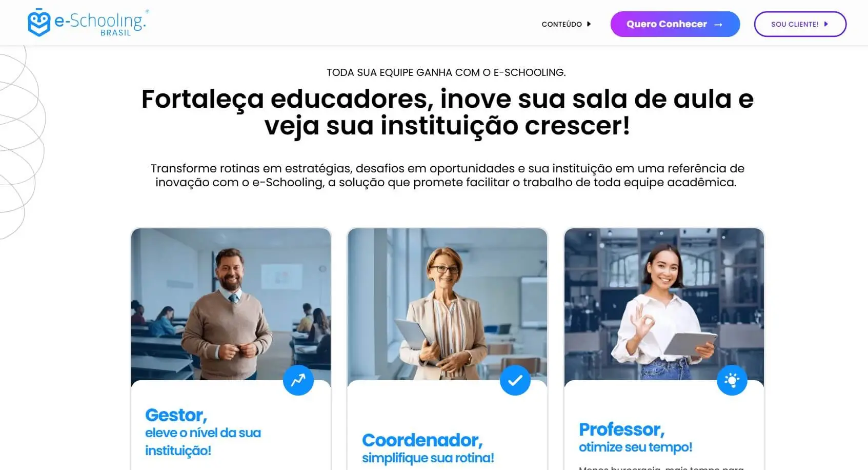Open the CONTEÚDO navigation menu
This screenshot has height=470, width=868.
pyautogui.click(x=566, y=24)
